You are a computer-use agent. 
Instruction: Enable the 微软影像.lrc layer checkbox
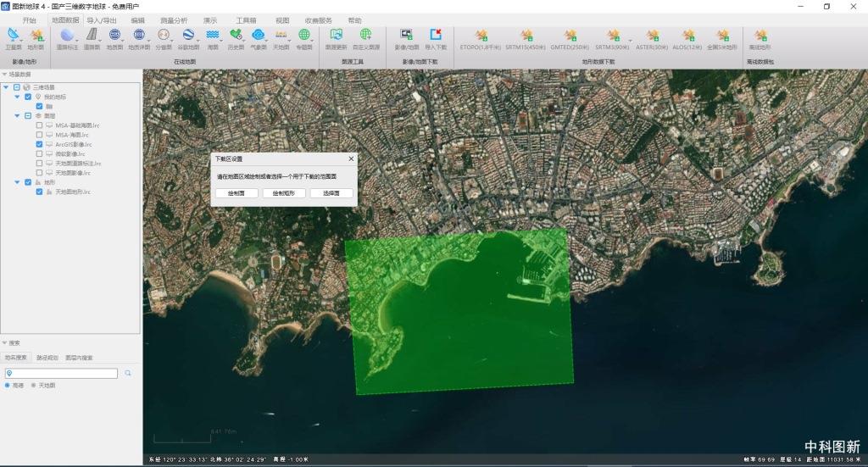[x=39, y=153]
